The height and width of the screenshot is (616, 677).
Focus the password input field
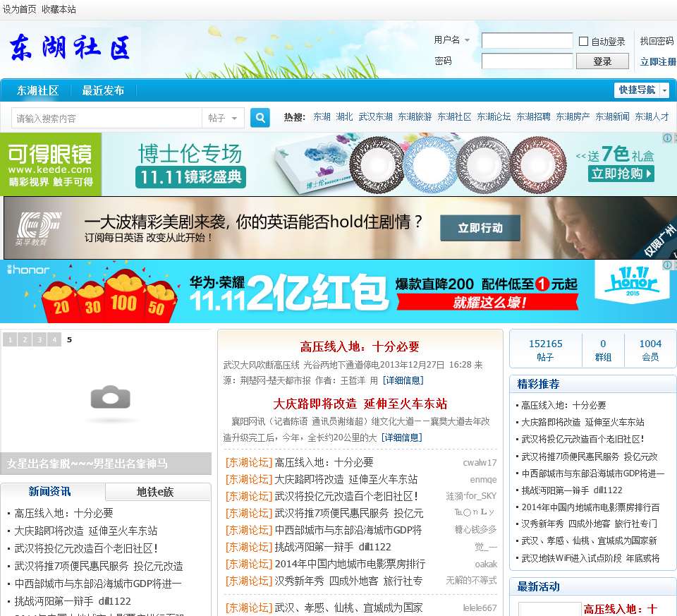click(527, 61)
